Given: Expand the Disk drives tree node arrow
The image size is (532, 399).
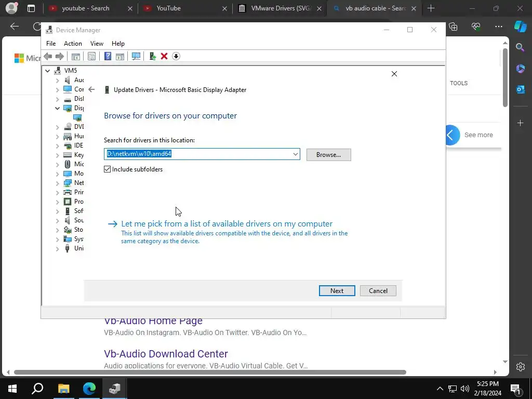Looking at the screenshot, I should click(x=57, y=99).
